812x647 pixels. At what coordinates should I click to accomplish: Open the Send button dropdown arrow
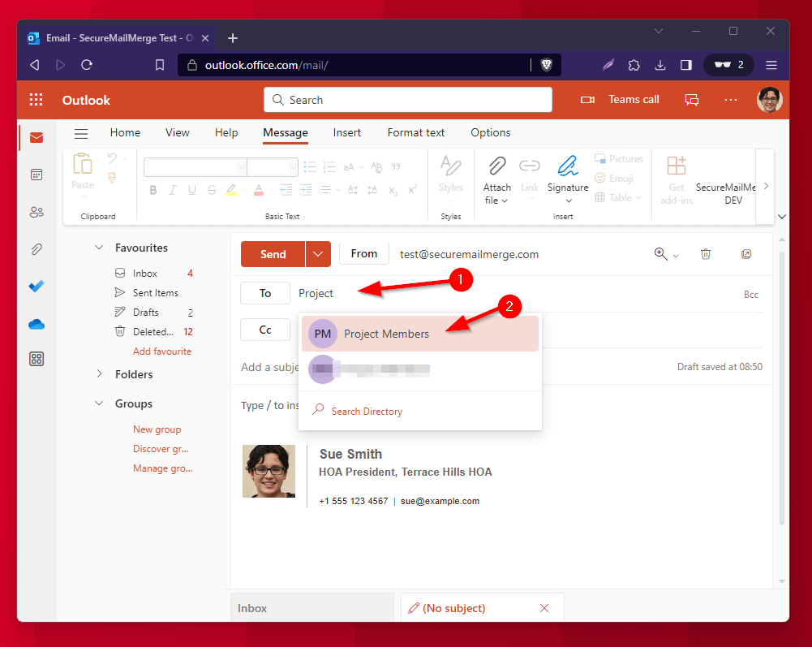[x=317, y=253]
